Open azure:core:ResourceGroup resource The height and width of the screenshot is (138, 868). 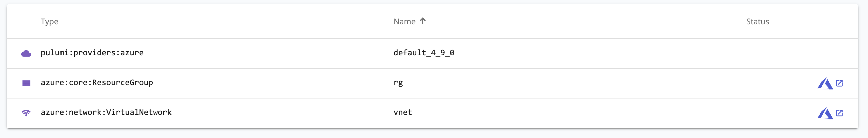[97, 83]
